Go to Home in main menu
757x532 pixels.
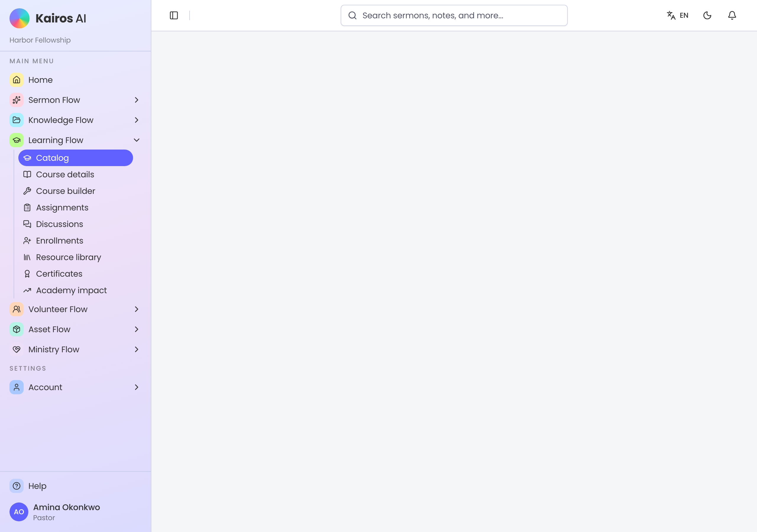(75, 80)
